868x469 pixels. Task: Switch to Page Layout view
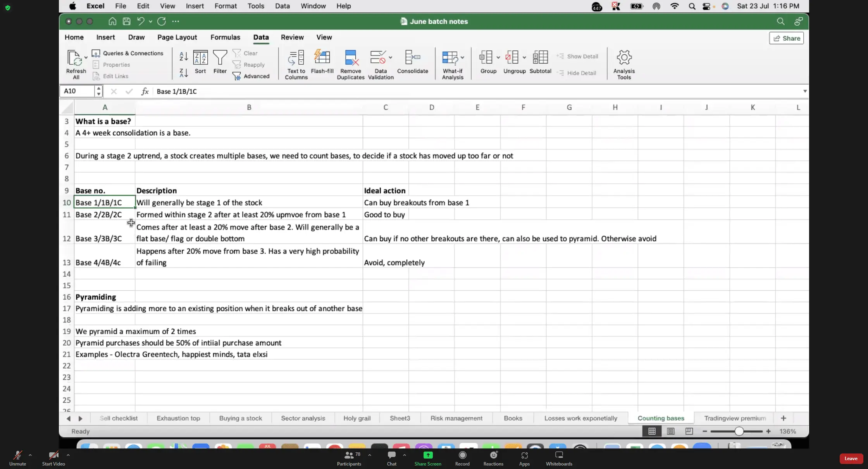(671, 431)
